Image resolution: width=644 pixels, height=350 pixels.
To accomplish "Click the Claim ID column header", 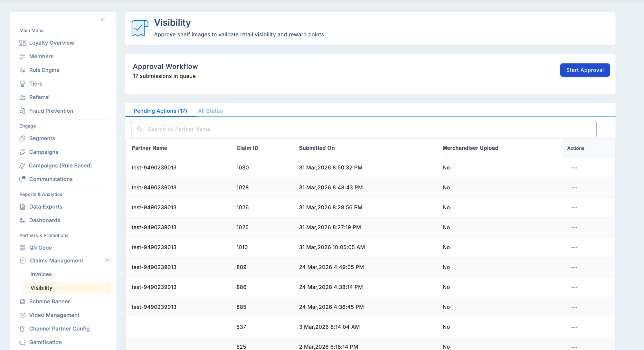I will coord(247,148).
